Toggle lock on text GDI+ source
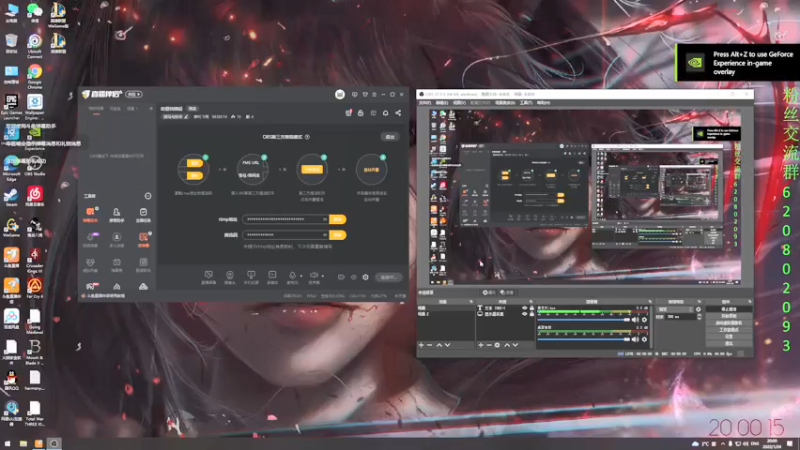Viewport: 800px width, 450px height. pyautogui.click(x=532, y=308)
